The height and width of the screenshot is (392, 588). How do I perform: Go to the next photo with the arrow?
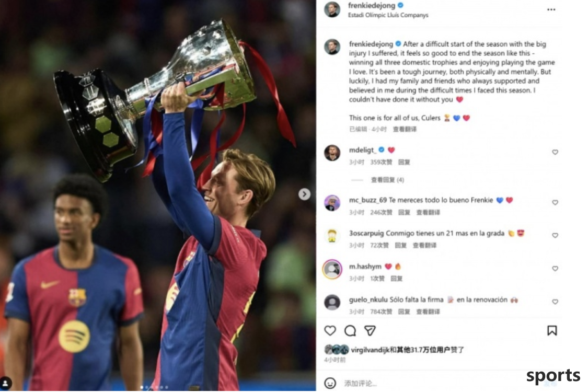[304, 194]
